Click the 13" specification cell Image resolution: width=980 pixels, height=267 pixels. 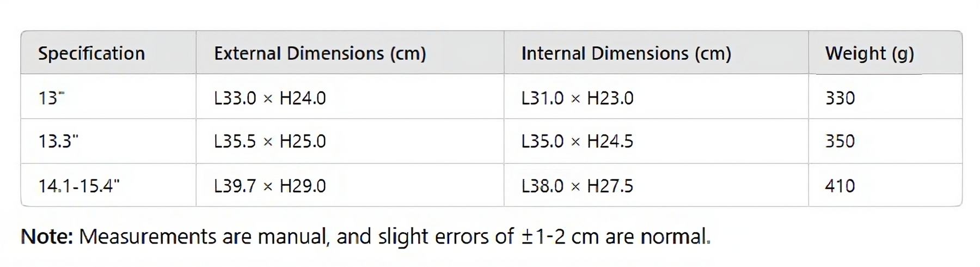52,98
